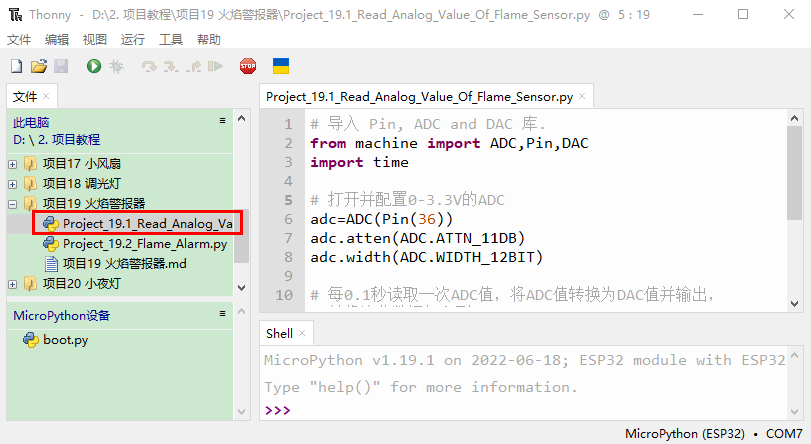Click the New file icon

tap(16, 66)
